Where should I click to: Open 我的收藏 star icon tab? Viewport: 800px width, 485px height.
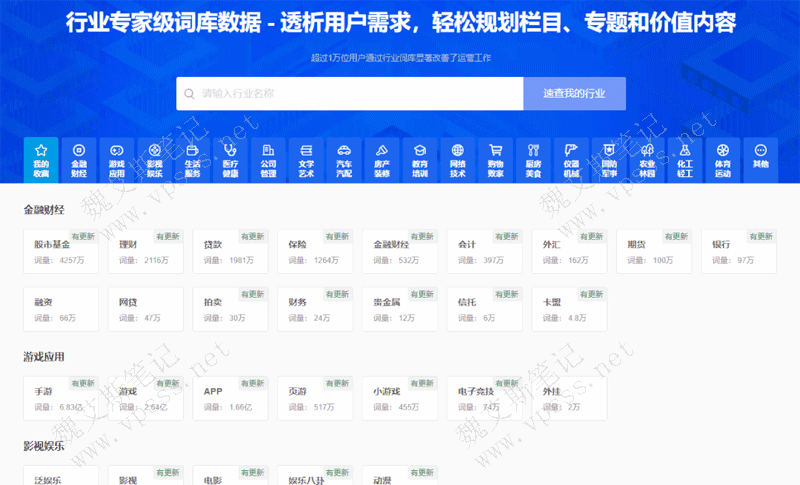click(40, 159)
